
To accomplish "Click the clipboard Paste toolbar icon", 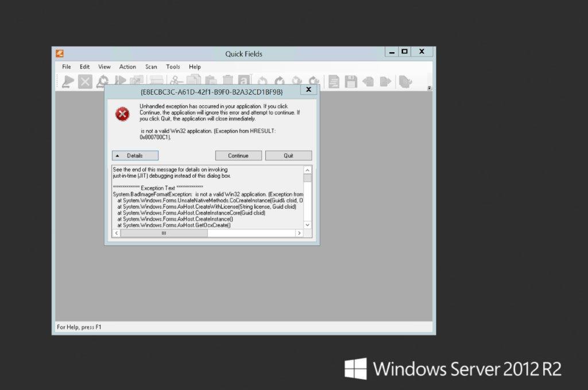I will (x=210, y=81).
